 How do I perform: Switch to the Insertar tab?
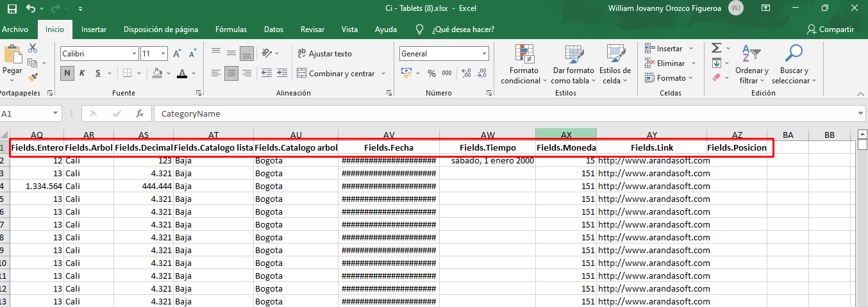click(94, 29)
